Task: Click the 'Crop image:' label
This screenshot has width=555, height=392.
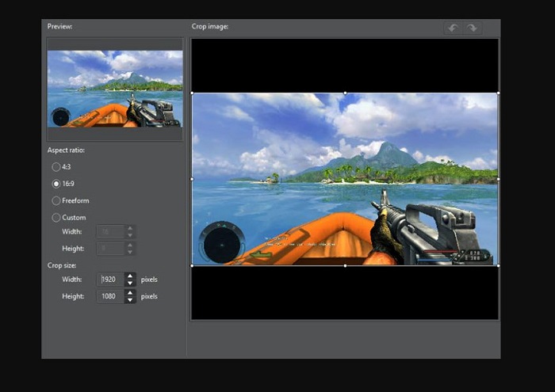Action: click(210, 26)
